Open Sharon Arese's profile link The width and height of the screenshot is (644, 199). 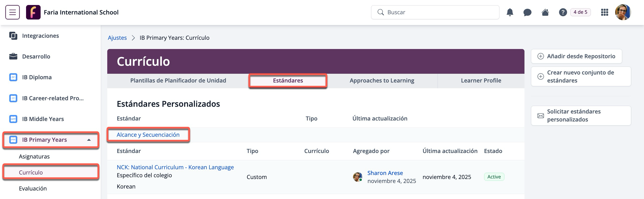click(x=385, y=173)
